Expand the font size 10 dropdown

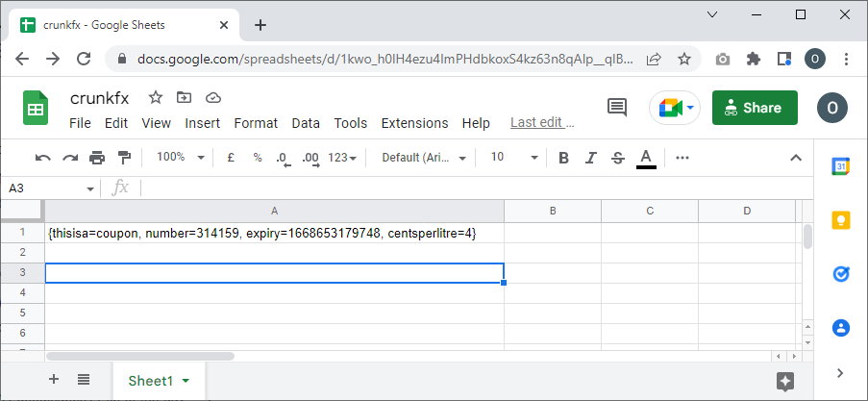pyautogui.click(x=510, y=158)
